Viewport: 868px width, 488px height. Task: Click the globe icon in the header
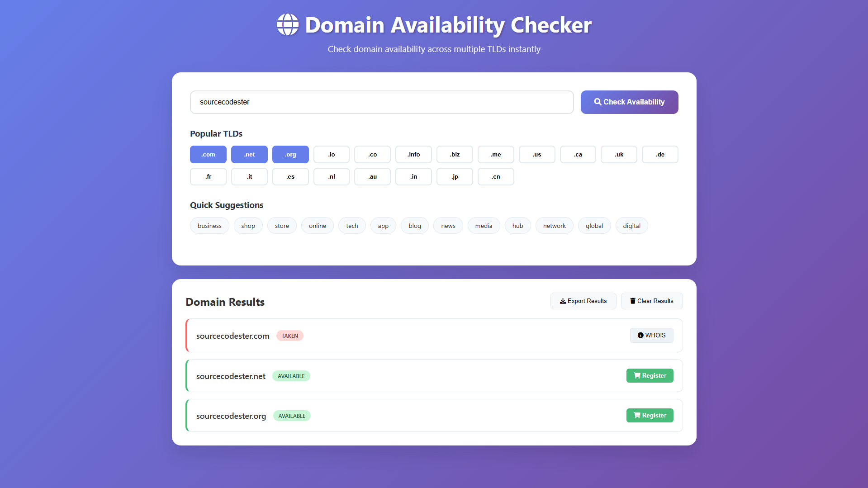pos(288,25)
